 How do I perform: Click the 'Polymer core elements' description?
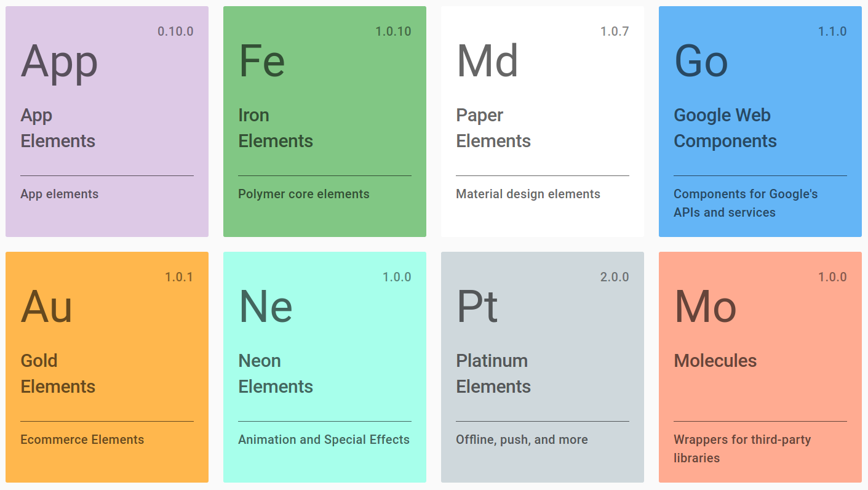point(303,194)
